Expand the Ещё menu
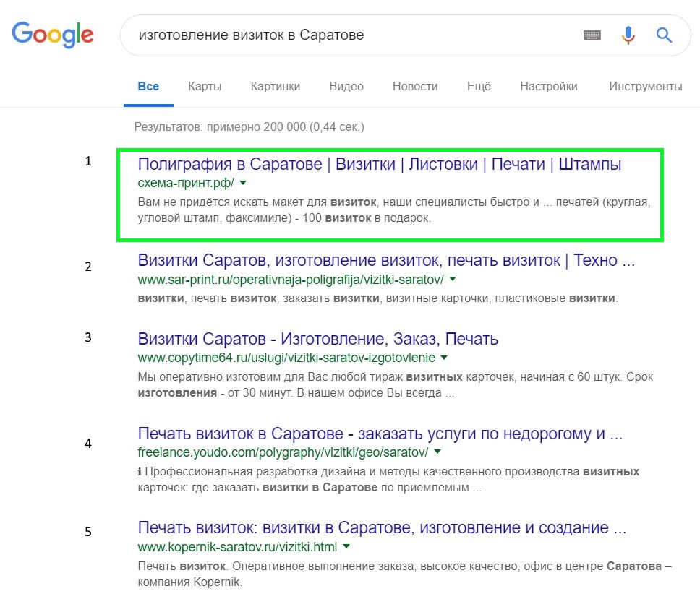700x612 pixels. point(479,86)
